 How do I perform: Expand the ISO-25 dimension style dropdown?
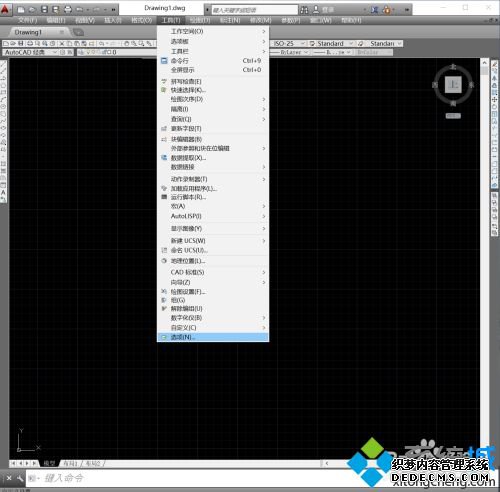coord(289,44)
